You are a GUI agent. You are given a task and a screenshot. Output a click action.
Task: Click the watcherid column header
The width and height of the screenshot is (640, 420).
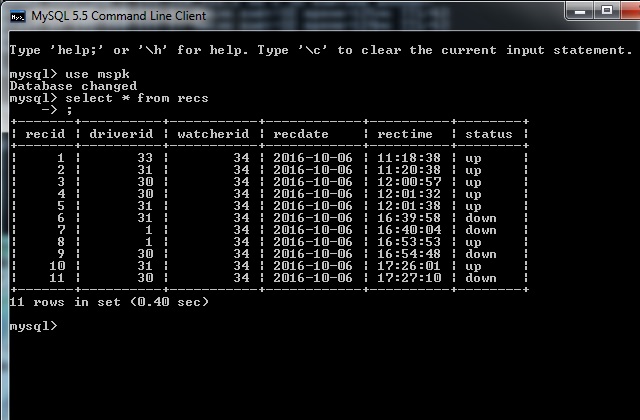[212, 134]
